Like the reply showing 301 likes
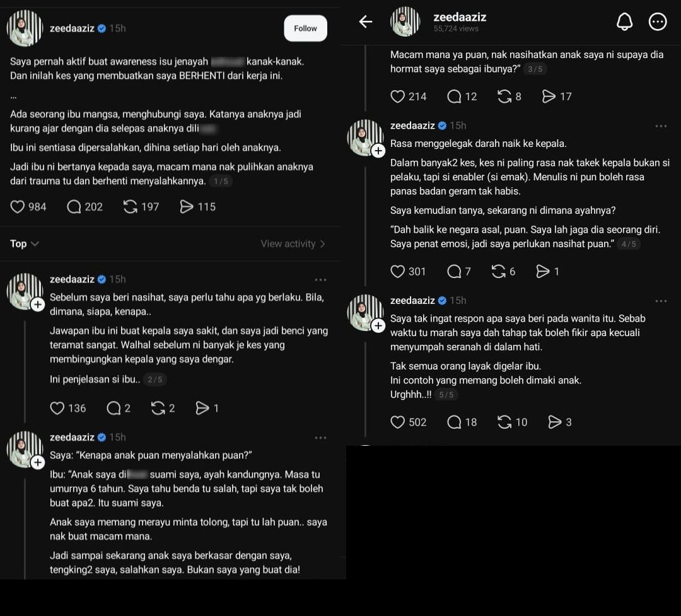This screenshot has height=616, width=681. (398, 271)
